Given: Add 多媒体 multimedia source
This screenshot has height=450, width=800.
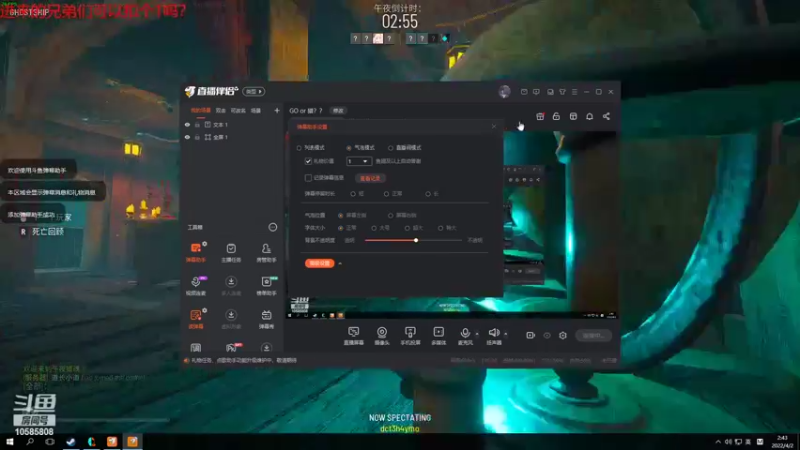Looking at the screenshot, I should tap(439, 336).
